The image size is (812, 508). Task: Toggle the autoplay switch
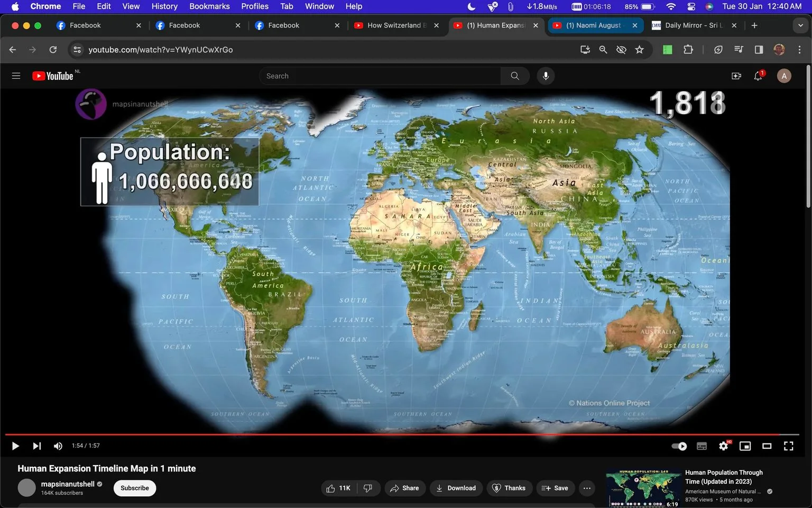click(679, 446)
